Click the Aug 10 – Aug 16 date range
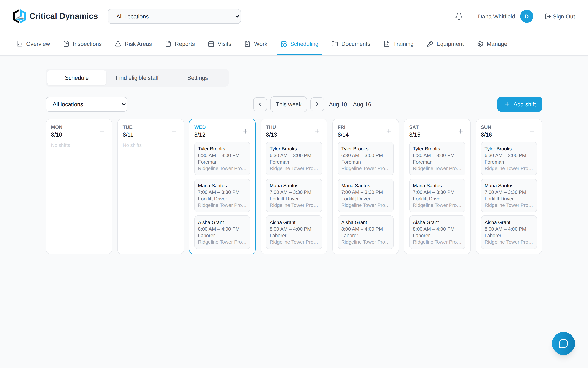Screen dimensions: 588x368 pos(350,104)
